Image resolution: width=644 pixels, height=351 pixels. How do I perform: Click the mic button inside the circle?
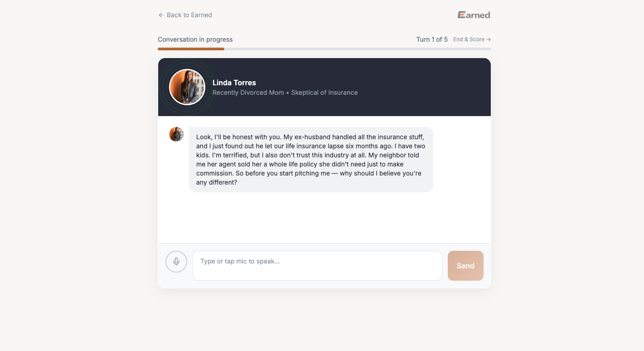tap(176, 262)
